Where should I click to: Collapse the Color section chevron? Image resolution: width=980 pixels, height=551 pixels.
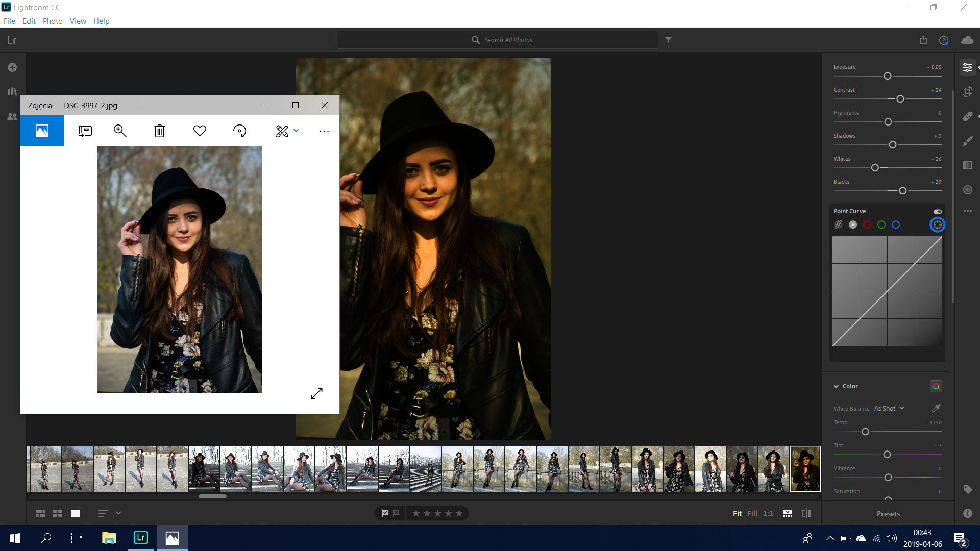[x=836, y=386]
